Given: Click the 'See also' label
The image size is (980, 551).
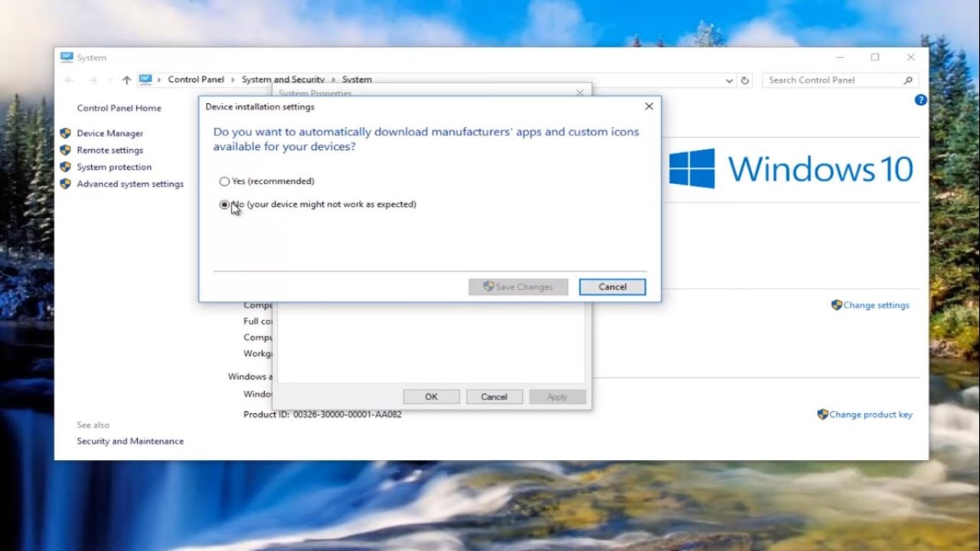Looking at the screenshot, I should coord(93,425).
